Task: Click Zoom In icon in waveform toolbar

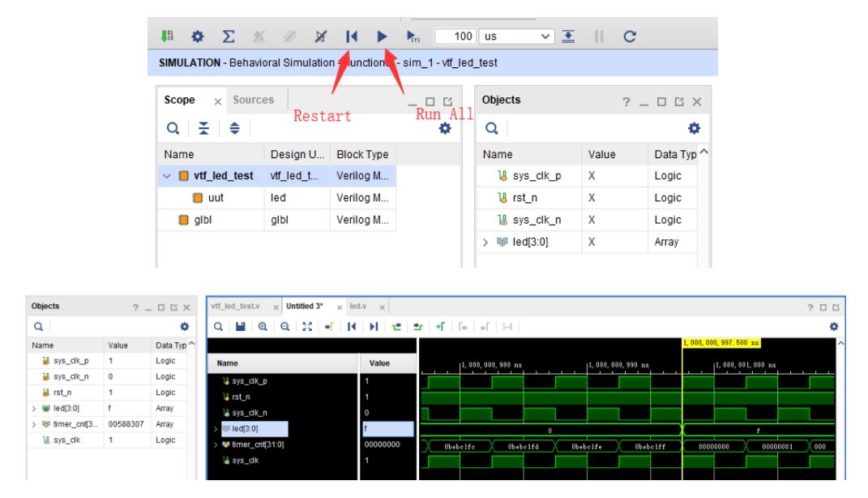Action: pyautogui.click(x=263, y=327)
